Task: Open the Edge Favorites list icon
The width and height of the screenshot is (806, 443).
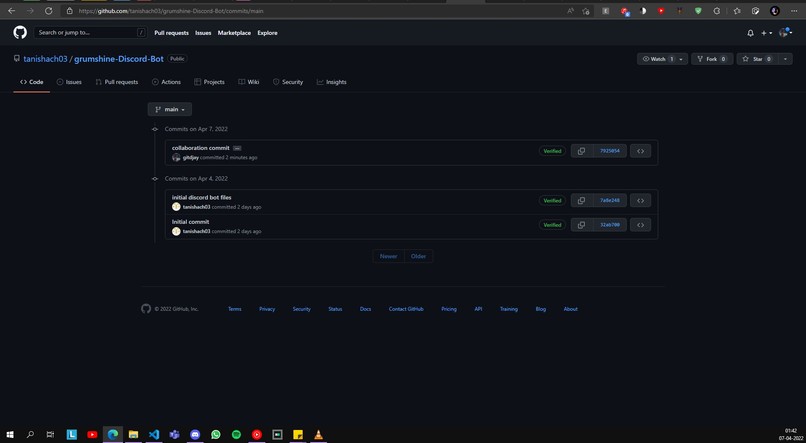Action: tap(737, 11)
